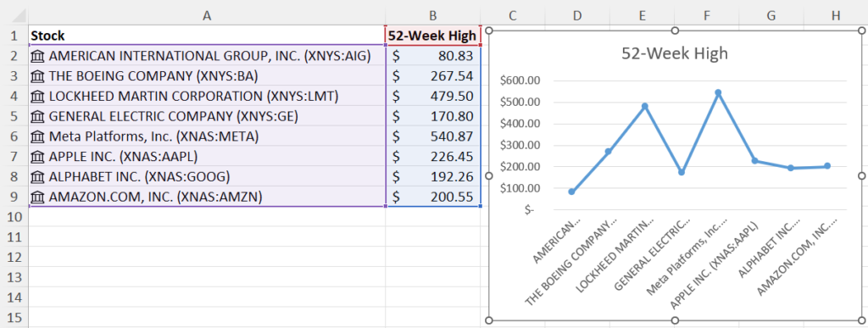Click the stock icon beside THE BOEING COMPANY
868x328 pixels.
(37, 75)
